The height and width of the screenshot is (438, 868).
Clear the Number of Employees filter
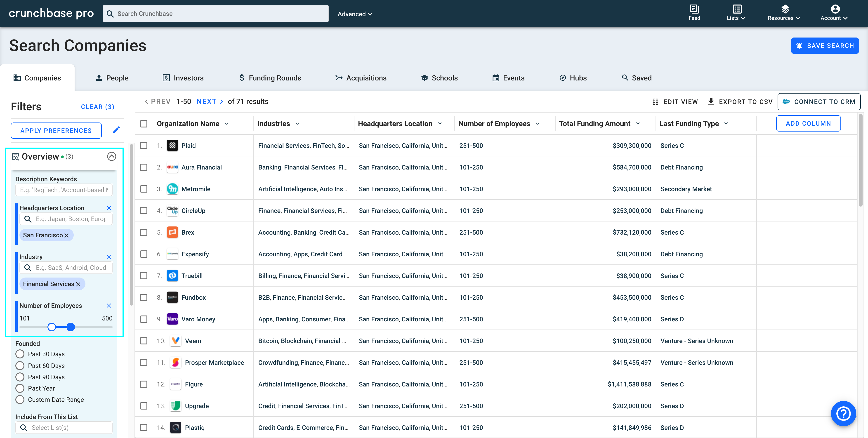(109, 306)
